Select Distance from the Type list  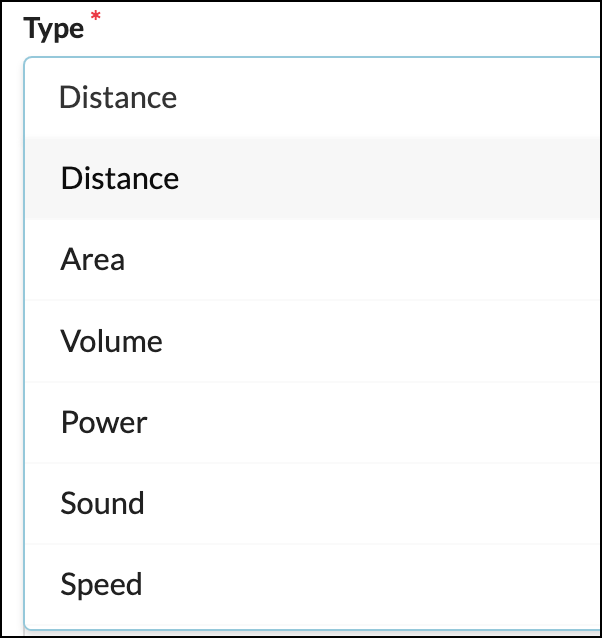(x=120, y=178)
